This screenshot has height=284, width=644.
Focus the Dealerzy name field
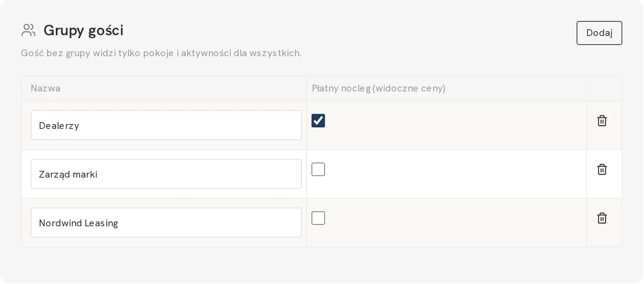coord(166,125)
